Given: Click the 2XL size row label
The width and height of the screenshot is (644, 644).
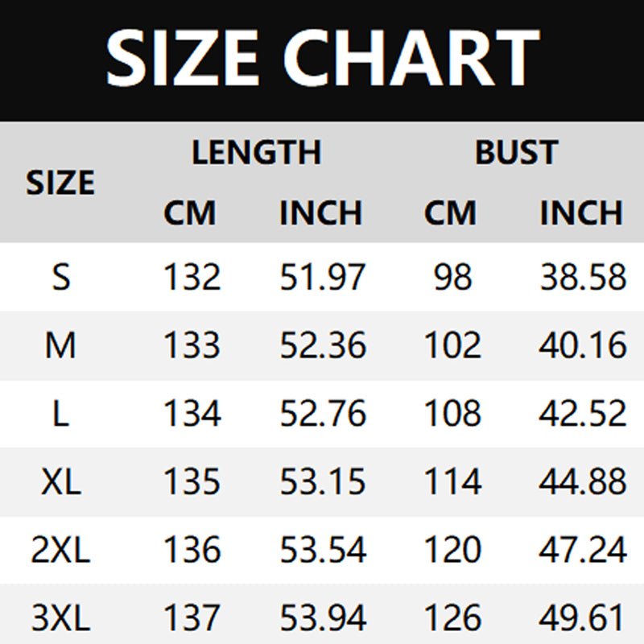Looking at the screenshot, I should point(61,551).
